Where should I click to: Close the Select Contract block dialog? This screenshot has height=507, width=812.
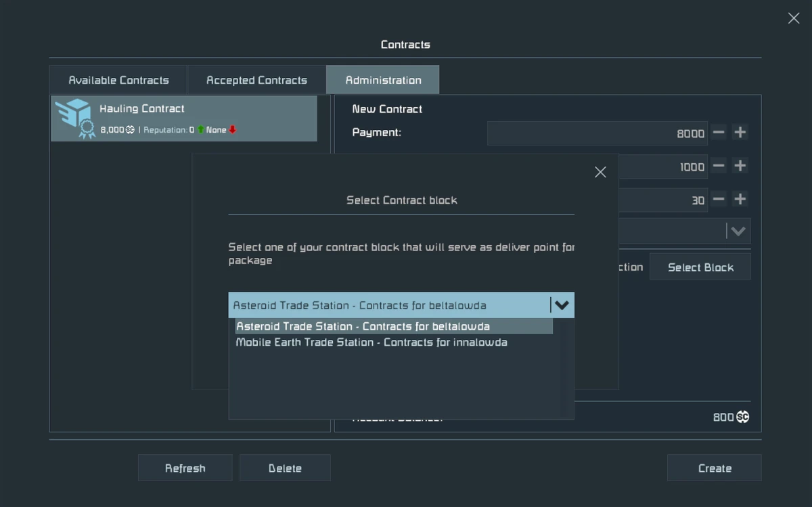tap(600, 172)
